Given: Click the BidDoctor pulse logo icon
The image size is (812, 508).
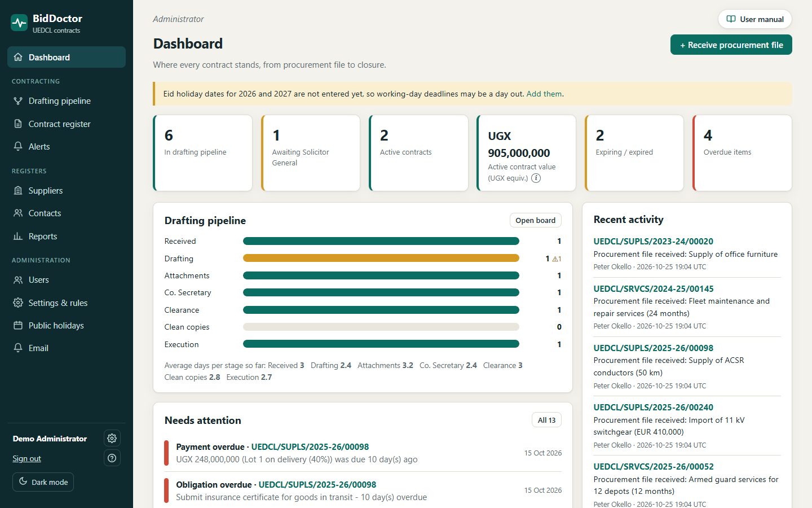Looking at the screenshot, I should pos(19,23).
